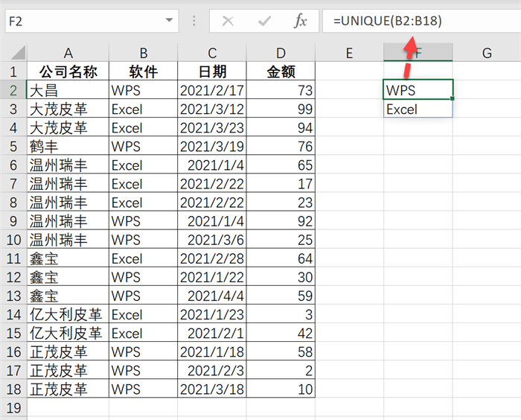521x420 pixels.
Task: Click the Cancel (X) formula bar icon
Action: [x=228, y=21]
